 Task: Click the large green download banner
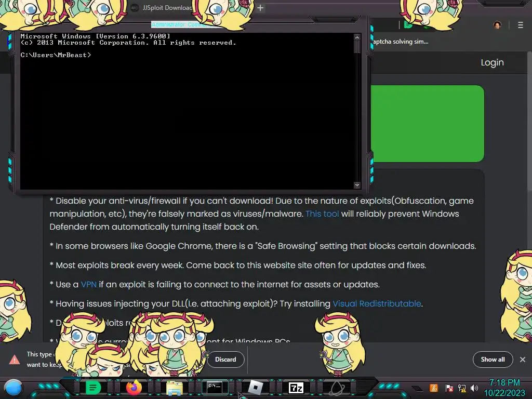(x=427, y=124)
